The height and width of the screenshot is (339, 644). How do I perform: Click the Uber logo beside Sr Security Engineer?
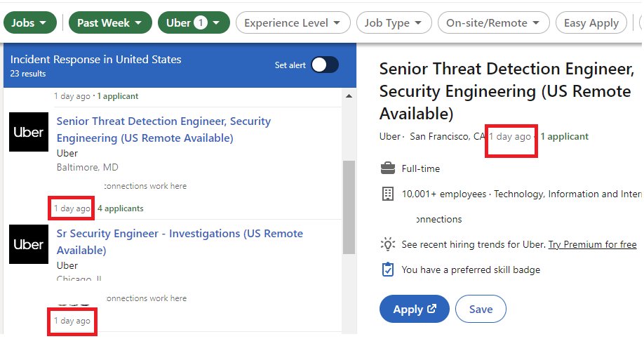pyautogui.click(x=29, y=244)
